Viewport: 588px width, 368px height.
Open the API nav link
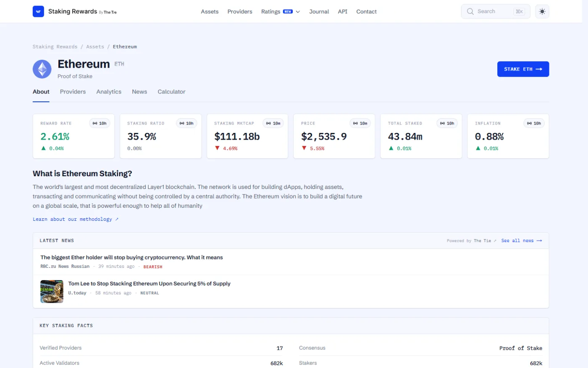pyautogui.click(x=343, y=11)
